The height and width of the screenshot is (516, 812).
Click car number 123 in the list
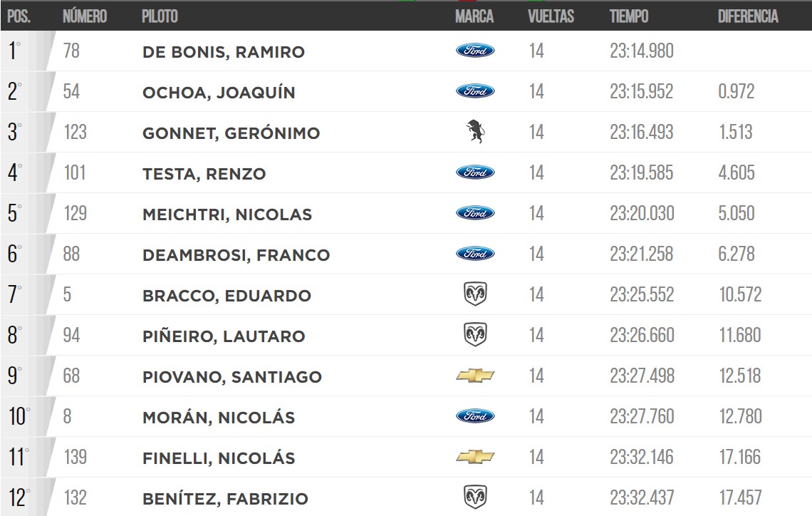coord(75,132)
